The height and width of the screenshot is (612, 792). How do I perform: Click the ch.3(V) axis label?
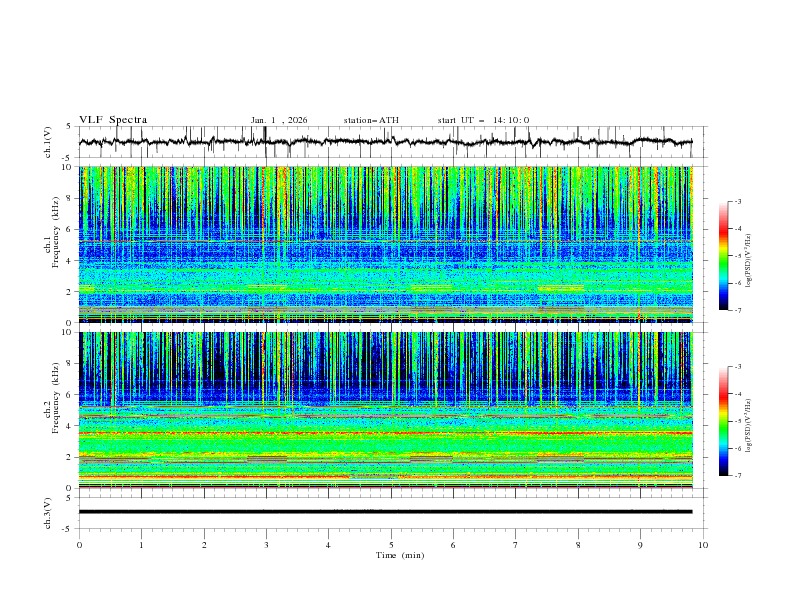[48, 513]
